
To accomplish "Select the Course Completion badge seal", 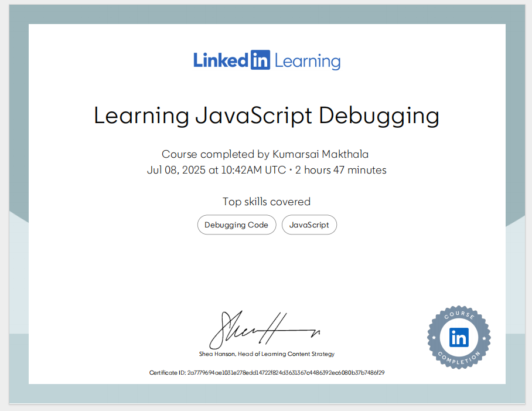I will coord(459,337).
